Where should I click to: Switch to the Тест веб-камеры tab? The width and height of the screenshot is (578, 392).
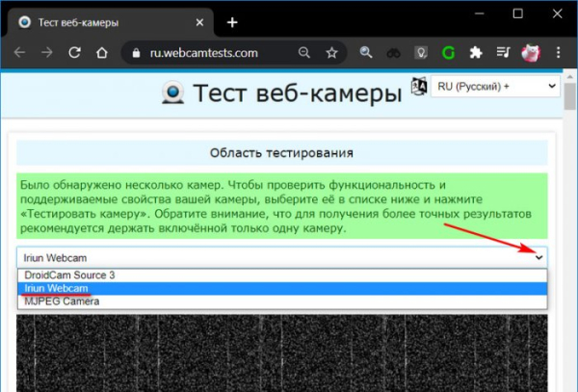point(96,21)
